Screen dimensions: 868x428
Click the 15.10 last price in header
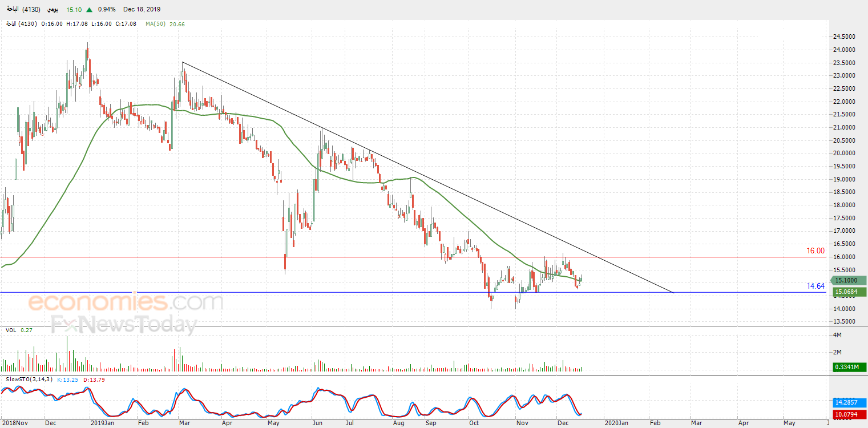point(74,10)
